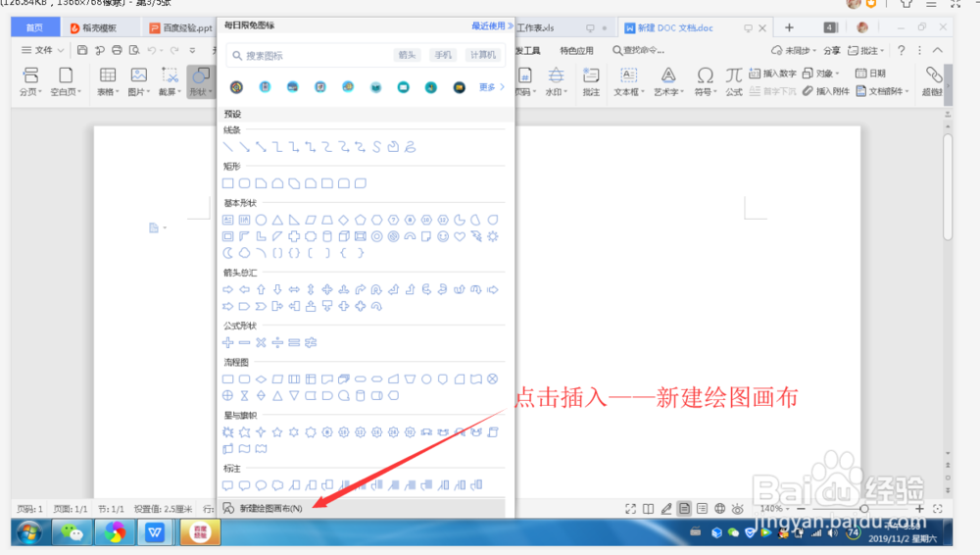This screenshot has width=980, height=555.
Task: Choose the right arrow in 箭头总汇
Action: click(x=228, y=289)
